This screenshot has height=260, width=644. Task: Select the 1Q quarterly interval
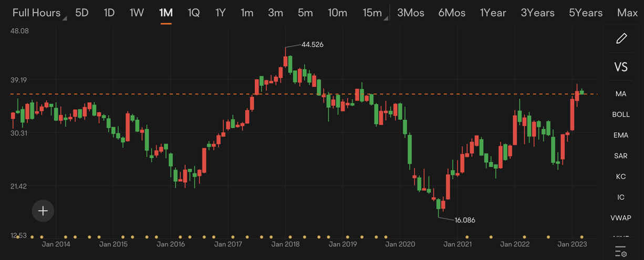click(193, 13)
